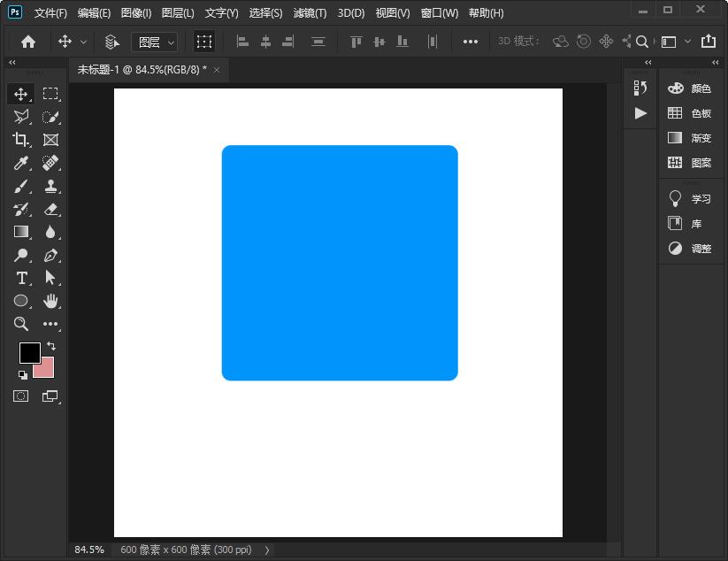The image size is (728, 561).
Task: Toggle show transform controls button
Action: (x=204, y=42)
